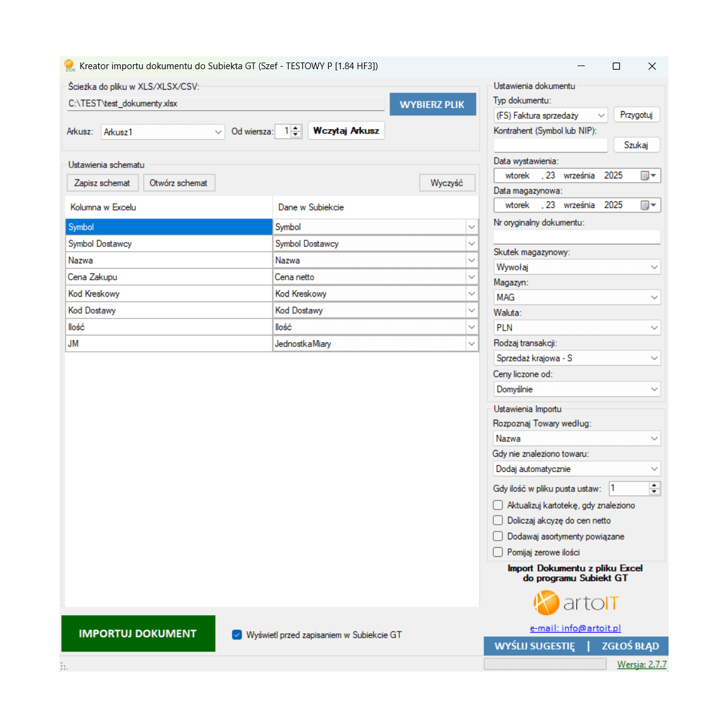Open the Data magazynowa calendar picker

(x=649, y=206)
